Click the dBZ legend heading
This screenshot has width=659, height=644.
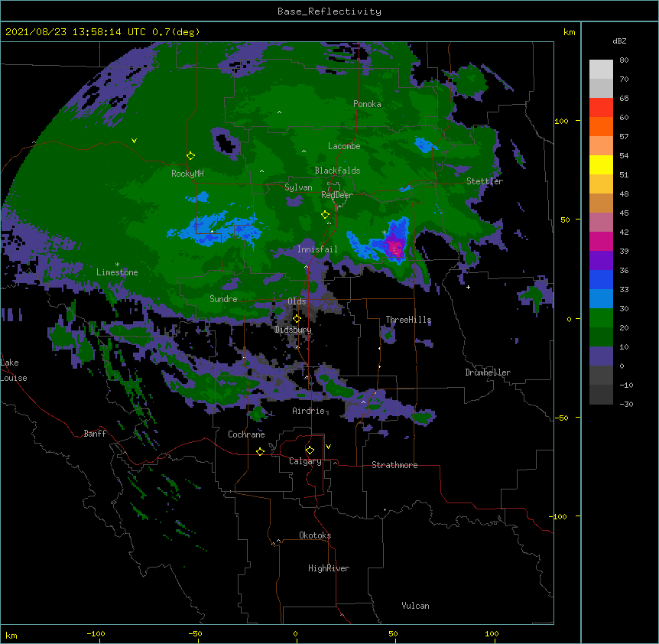pyautogui.click(x=619, y=41)
